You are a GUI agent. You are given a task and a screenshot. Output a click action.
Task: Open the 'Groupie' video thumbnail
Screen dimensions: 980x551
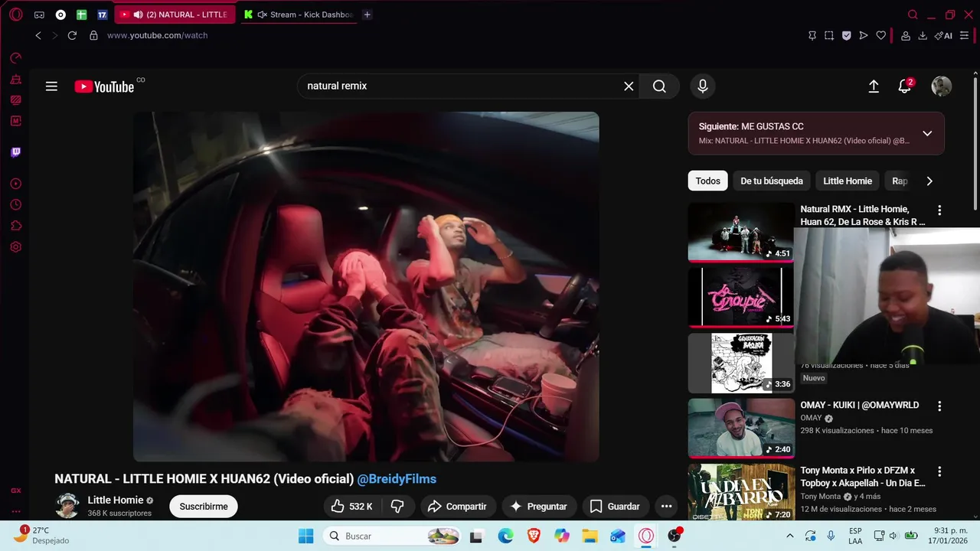point(740,297)
